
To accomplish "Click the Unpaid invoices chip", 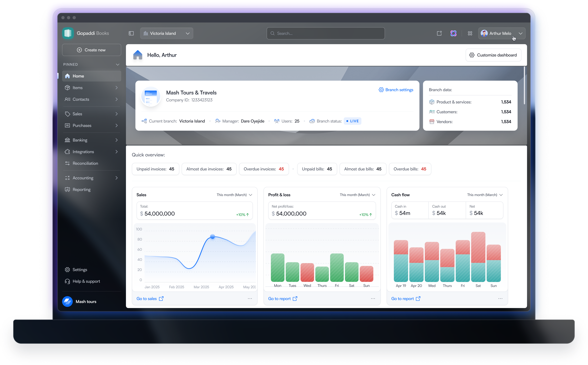I will [x=155, y=169].
